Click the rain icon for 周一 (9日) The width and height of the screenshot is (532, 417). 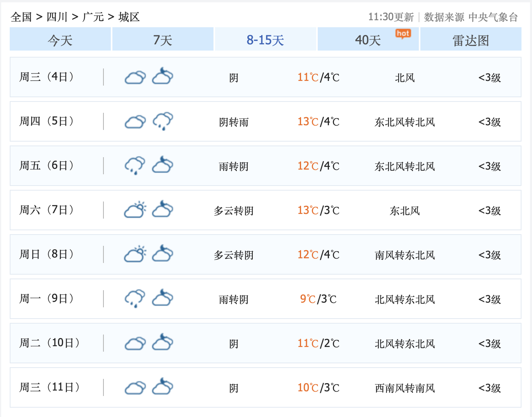[135, 298]
